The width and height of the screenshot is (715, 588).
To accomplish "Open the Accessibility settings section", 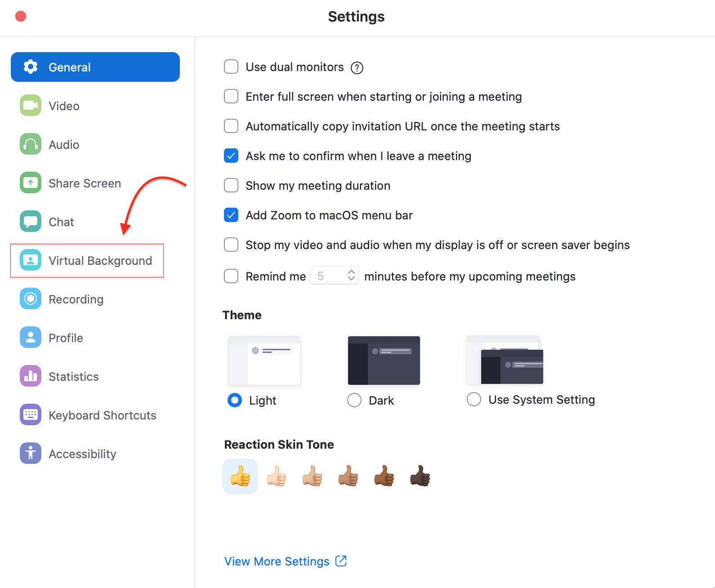I will (95, 454).
